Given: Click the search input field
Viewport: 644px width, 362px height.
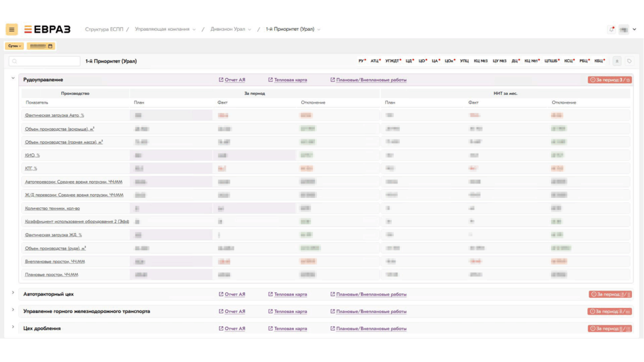Looking at the screenshot, I should (45, 62).
